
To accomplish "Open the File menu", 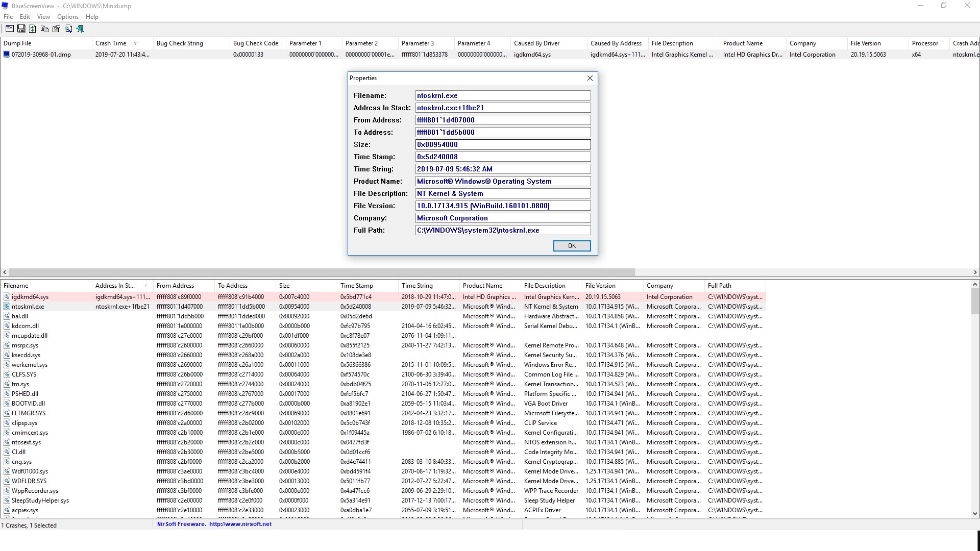I will (8, 17).
